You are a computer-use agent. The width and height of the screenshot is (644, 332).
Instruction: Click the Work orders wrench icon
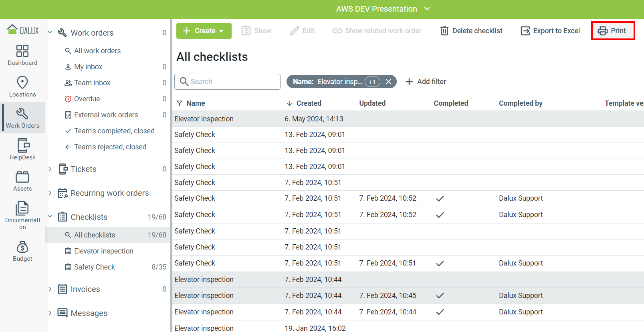coord(63,33)
